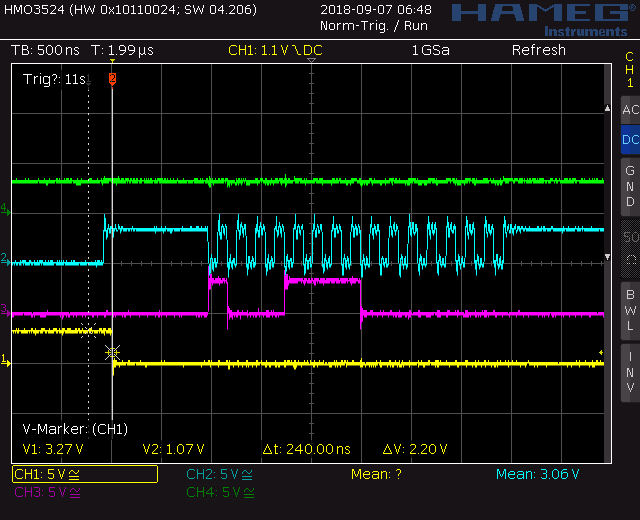
Task: Click the cyan Mean: 3.06 V measurement
Action: click(x=538, y=474)
